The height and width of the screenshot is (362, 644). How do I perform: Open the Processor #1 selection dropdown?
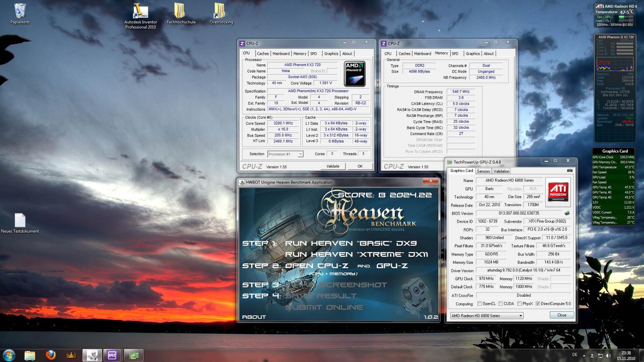tap(285, 154)
